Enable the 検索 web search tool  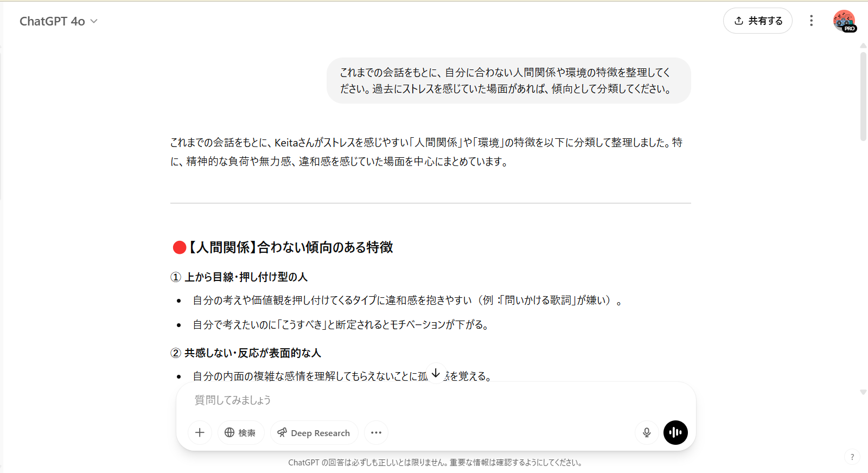[x=241, y=432]
